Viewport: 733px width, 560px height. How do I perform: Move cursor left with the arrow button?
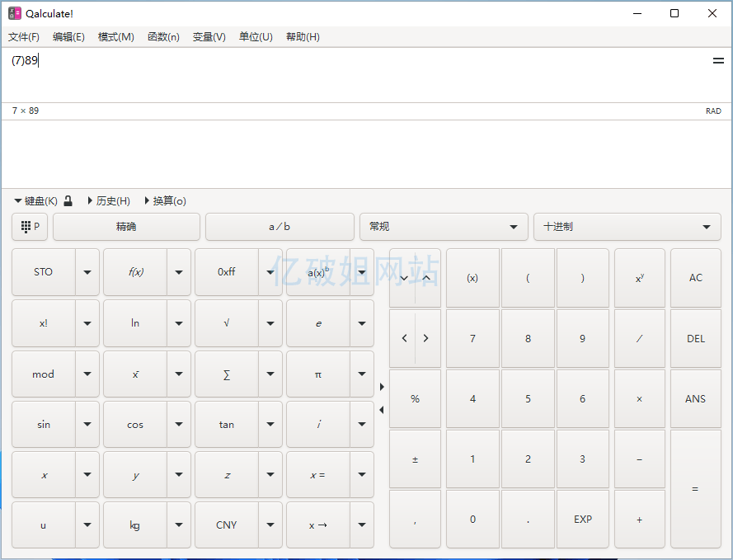[404, 338]
